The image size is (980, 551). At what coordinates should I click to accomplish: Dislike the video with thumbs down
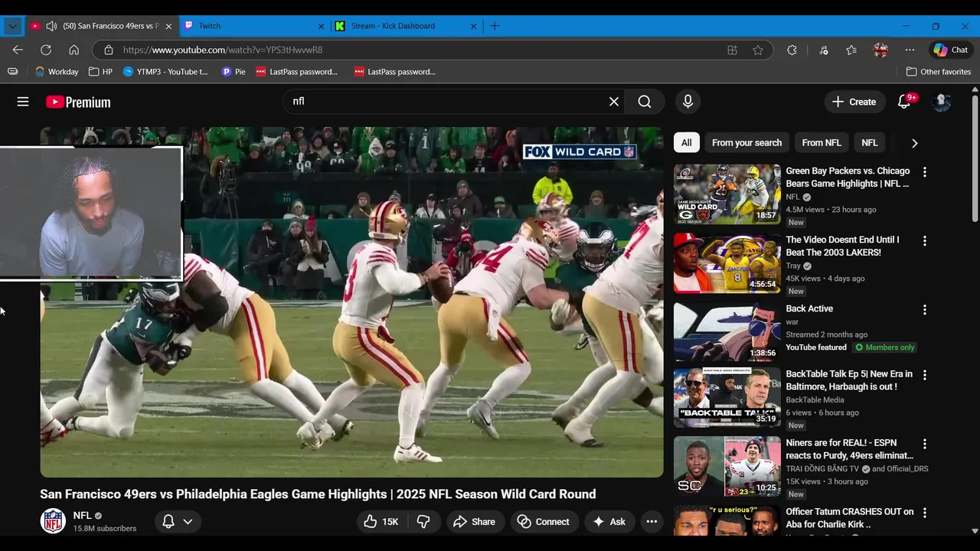(x=423, y=522)
